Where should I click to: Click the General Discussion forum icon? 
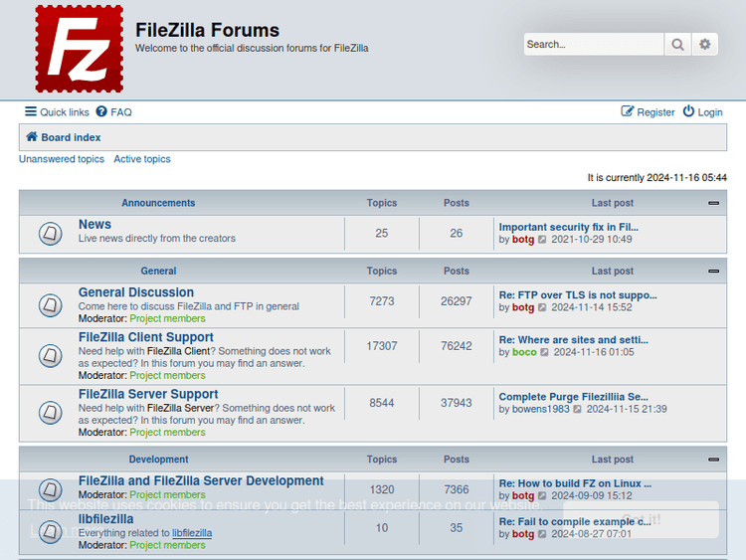pos(51,304)
